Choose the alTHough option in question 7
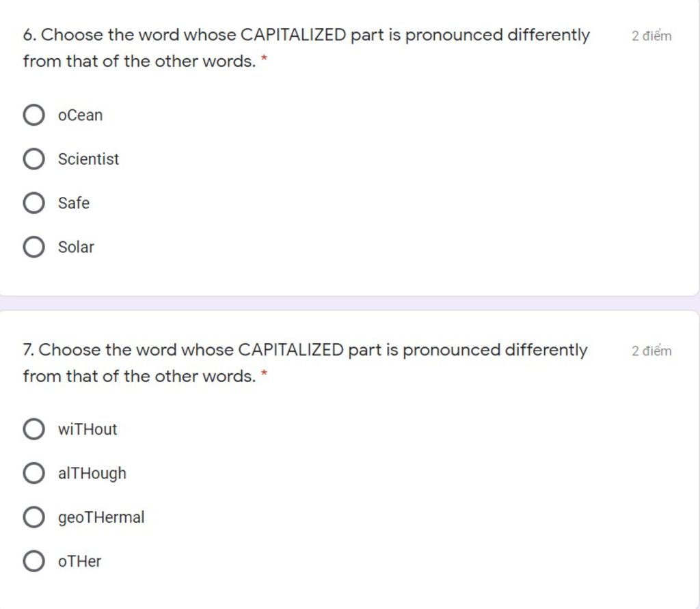700x609 pixels. (33, 473)
